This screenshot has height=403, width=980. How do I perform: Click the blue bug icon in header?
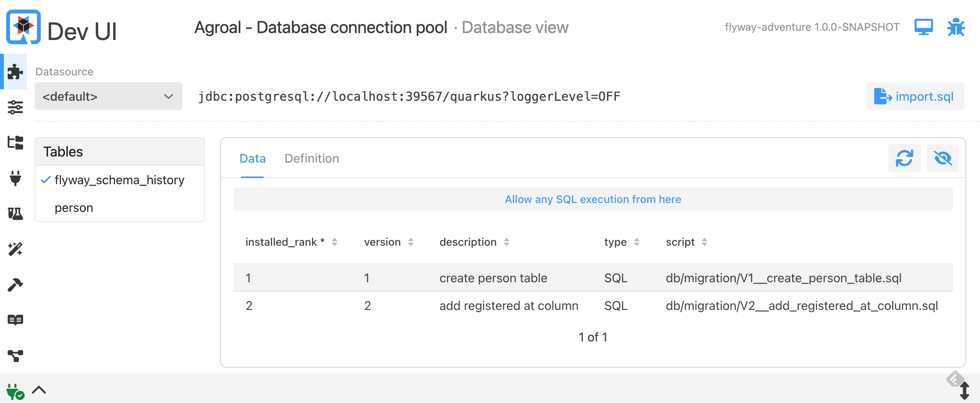(956, 27)
